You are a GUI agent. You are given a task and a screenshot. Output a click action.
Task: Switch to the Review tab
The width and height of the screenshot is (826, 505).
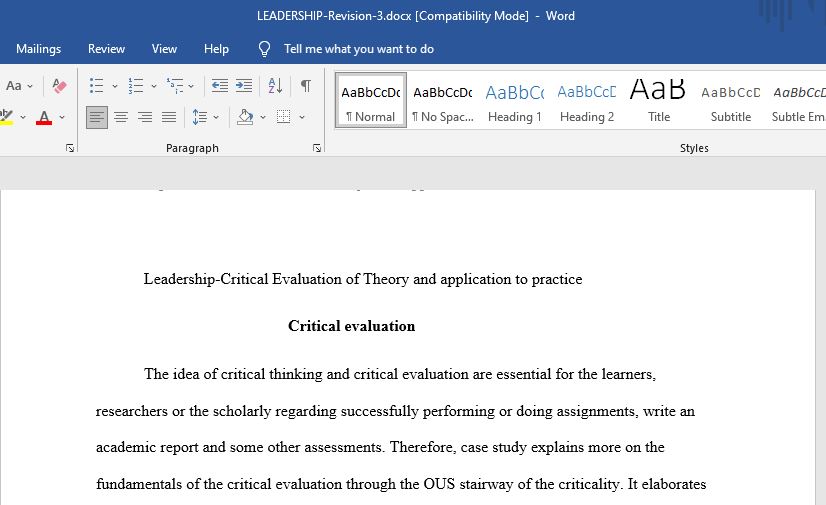[x=106, y=49]
